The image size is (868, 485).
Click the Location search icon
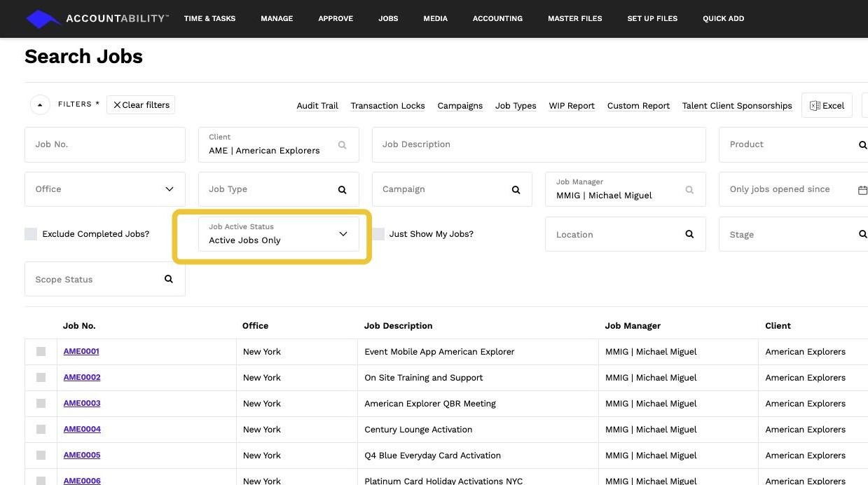[x=689, y=234]
